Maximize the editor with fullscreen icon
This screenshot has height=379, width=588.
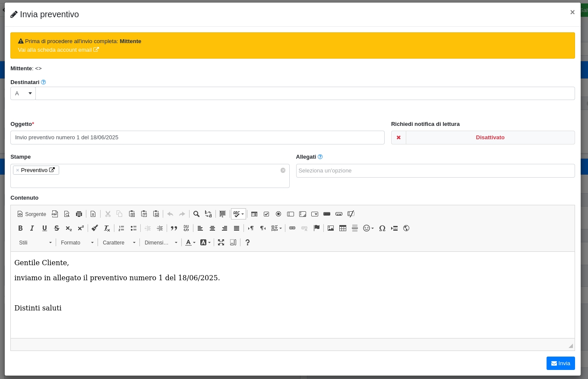[221, 242]
